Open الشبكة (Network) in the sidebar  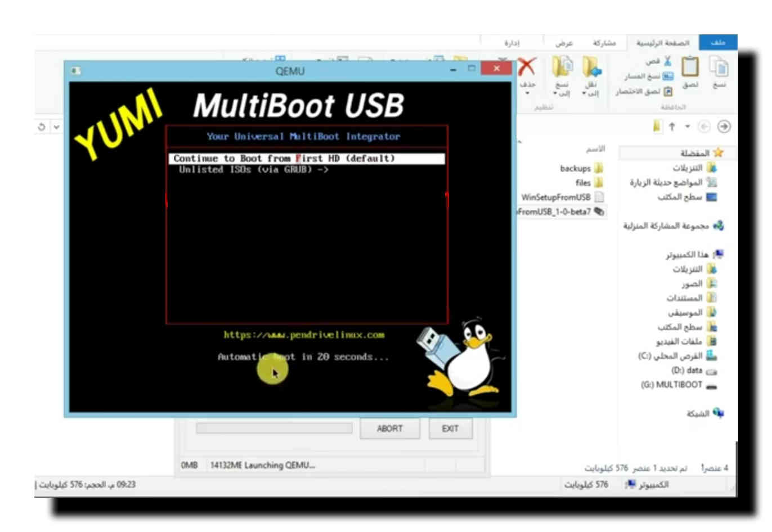tap(704, 414)
